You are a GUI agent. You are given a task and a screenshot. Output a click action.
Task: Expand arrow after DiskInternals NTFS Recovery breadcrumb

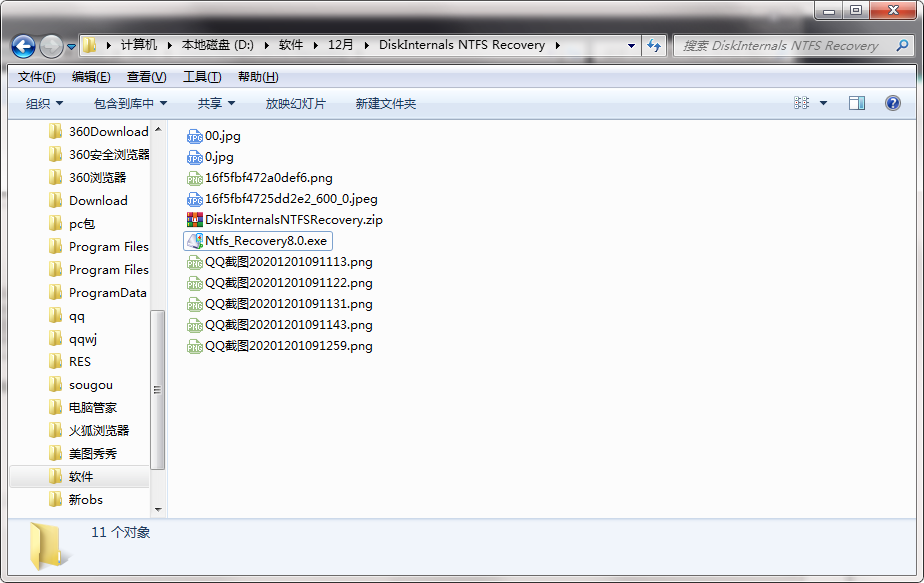[x=557, y=45]
